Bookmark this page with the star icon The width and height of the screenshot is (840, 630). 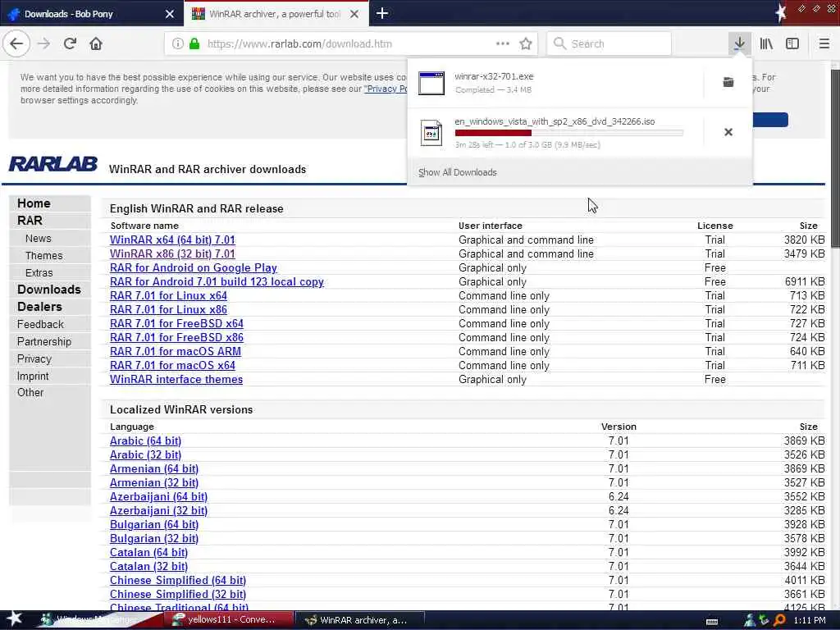click(526, 43)
